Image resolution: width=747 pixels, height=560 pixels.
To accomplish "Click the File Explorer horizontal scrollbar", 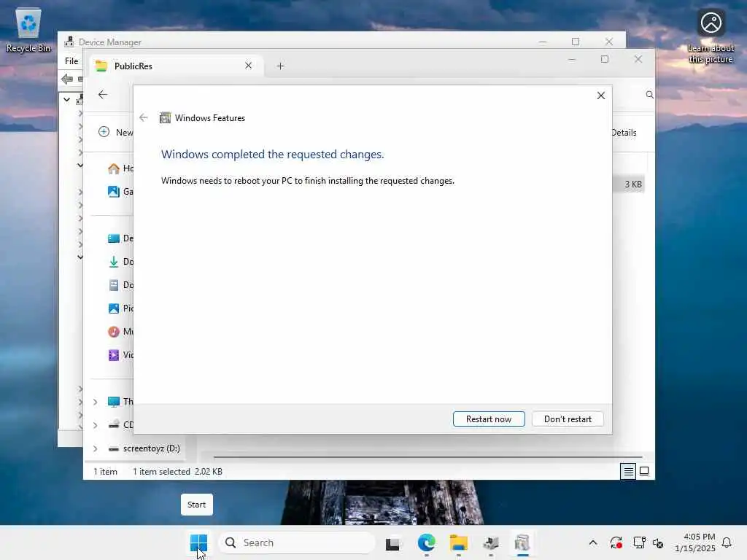I will coord(427,456).
